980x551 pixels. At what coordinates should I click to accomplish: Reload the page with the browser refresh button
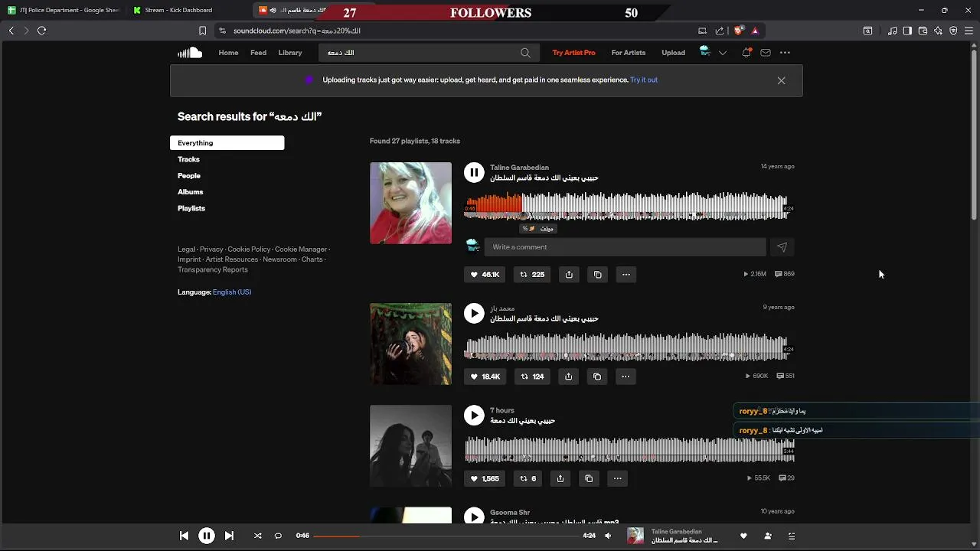(42, 31)
